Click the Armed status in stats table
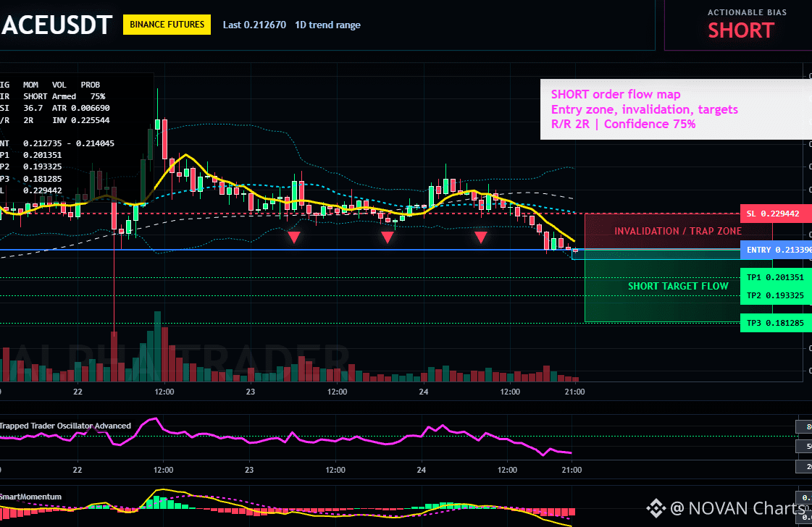The width and height of the screenshot is (812, 527). [64, 96]
